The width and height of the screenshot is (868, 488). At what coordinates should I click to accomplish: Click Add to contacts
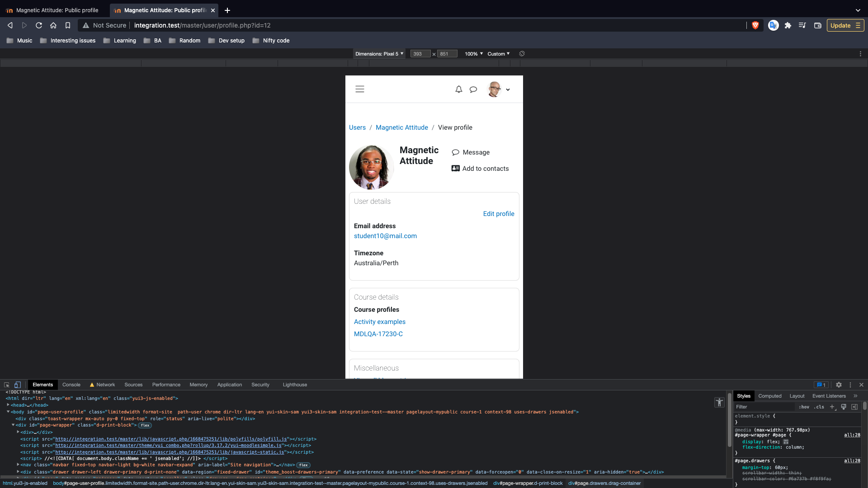480,169
